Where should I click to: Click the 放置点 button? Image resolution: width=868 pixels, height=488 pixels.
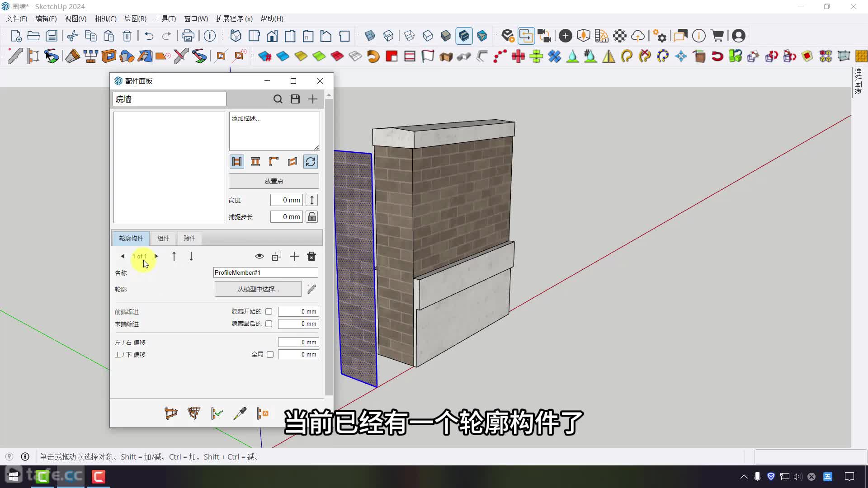pyautogui.click(x=274, y=181)
